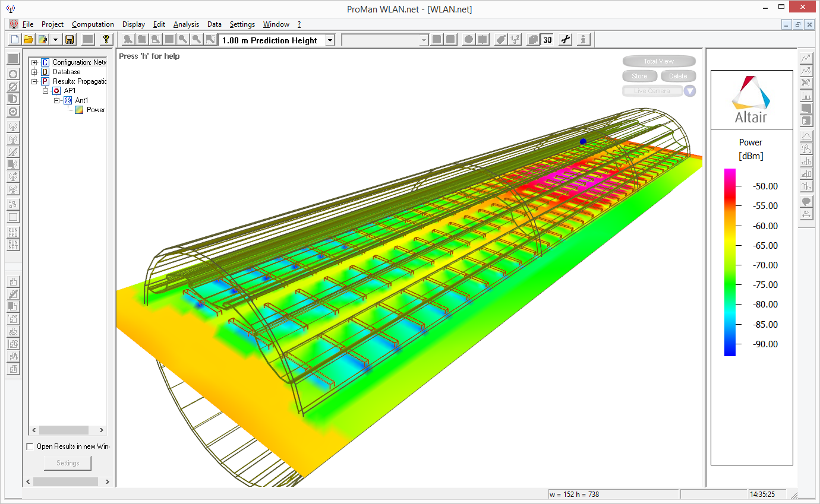Select the Ant1 label in the tree
The image size is (820, 504).
[81, 100]
